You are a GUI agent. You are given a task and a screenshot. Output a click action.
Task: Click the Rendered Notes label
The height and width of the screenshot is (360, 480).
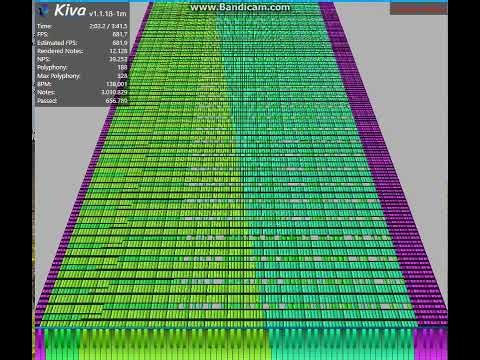click(x=60, y=51)
